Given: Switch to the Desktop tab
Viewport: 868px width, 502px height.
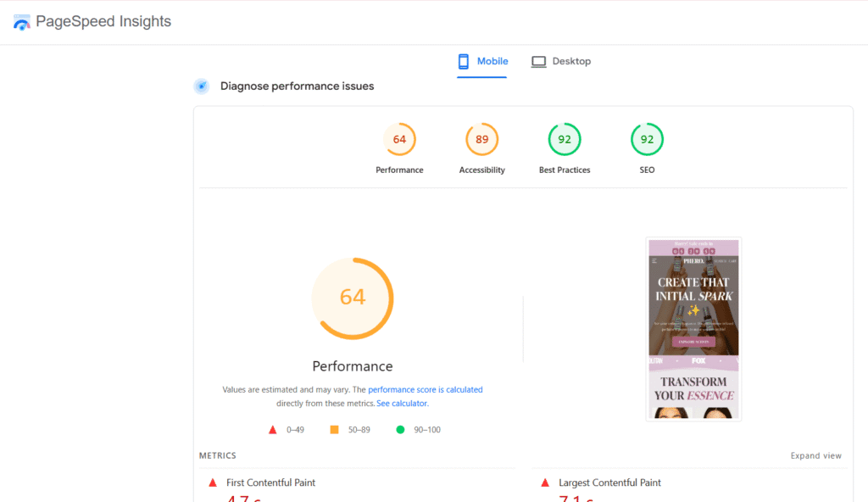Looking at the screenshot, I should (561, 61).
